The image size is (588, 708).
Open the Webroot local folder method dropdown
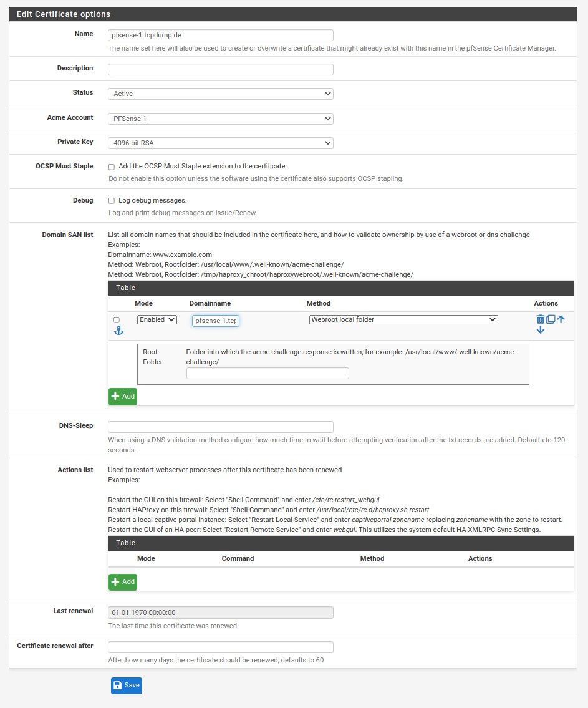pyautogui.click(x=403, y=319)
